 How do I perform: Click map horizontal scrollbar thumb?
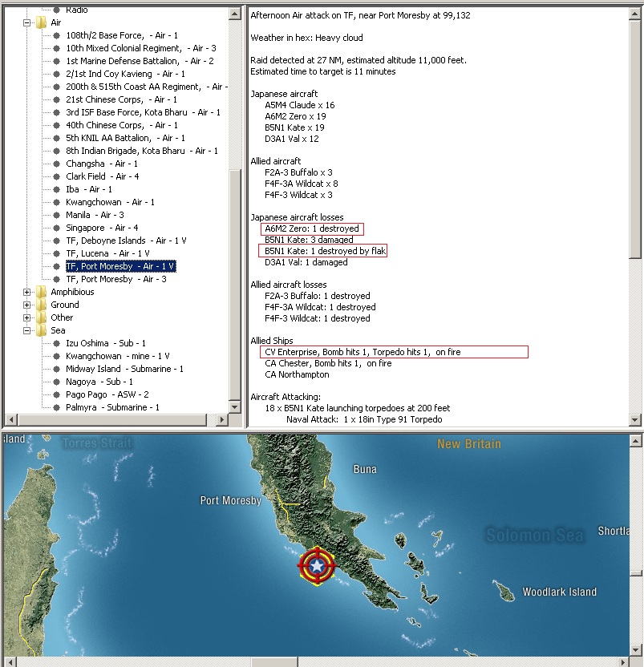[274, 662]
